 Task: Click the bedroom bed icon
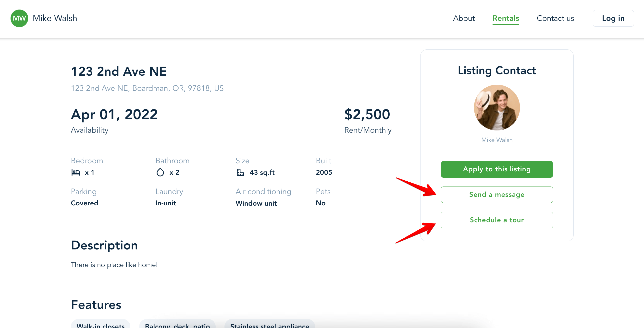75,172
